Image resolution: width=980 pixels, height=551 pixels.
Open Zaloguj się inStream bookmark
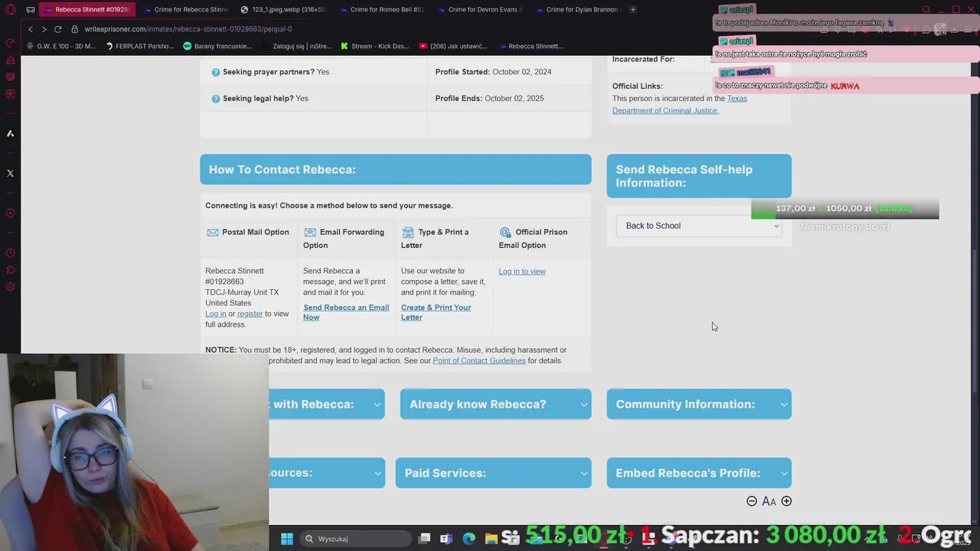(x=296, y=46)
